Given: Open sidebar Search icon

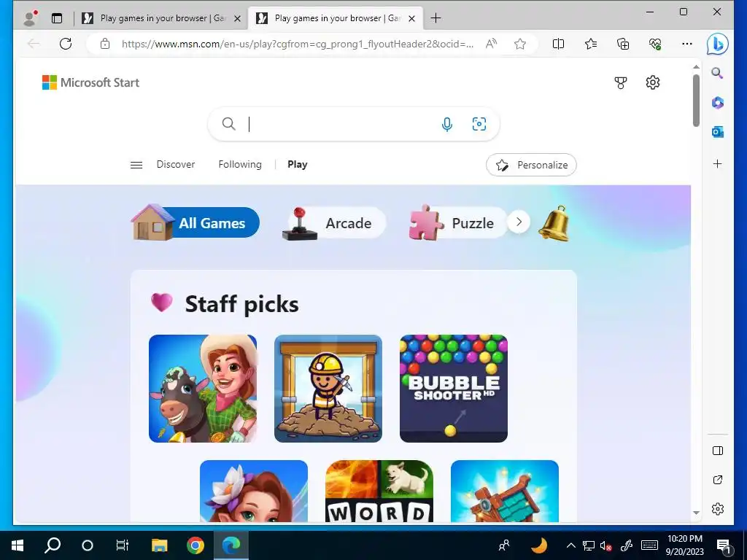Looking at the screenshot, I should point(718,74).
